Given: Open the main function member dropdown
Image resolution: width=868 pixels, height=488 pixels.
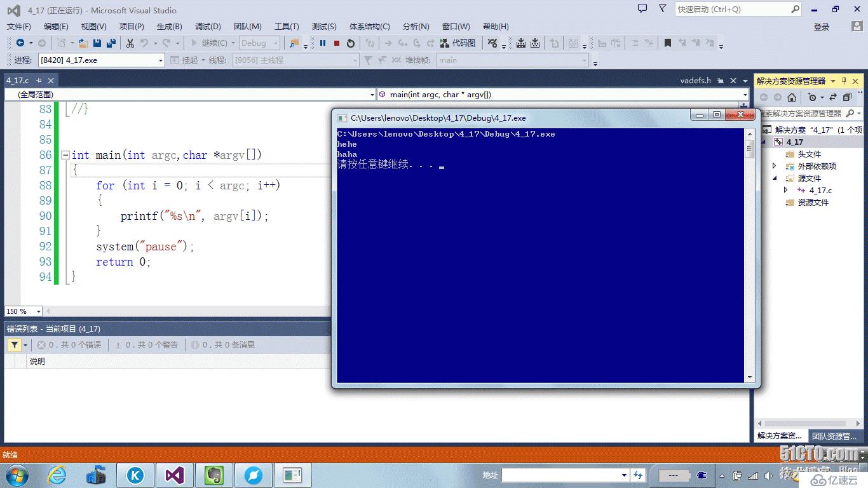Looking at the screenshot, I should point(563,94).
